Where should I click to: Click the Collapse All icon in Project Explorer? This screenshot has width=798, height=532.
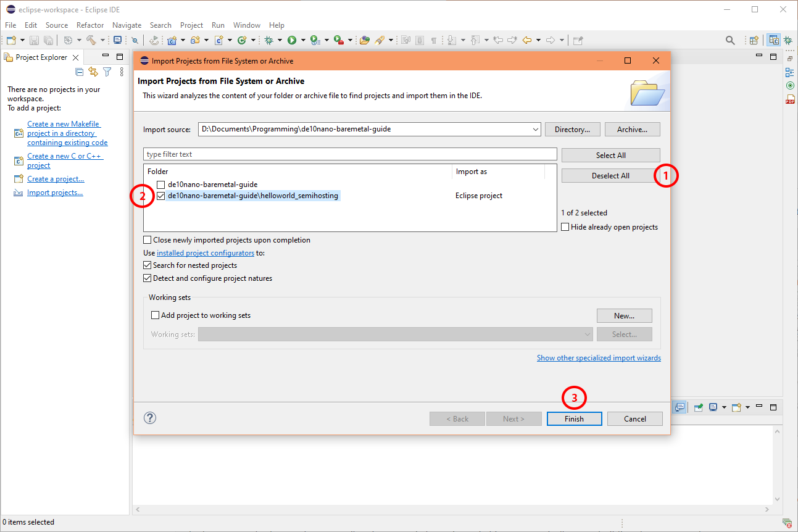point(79,72)
